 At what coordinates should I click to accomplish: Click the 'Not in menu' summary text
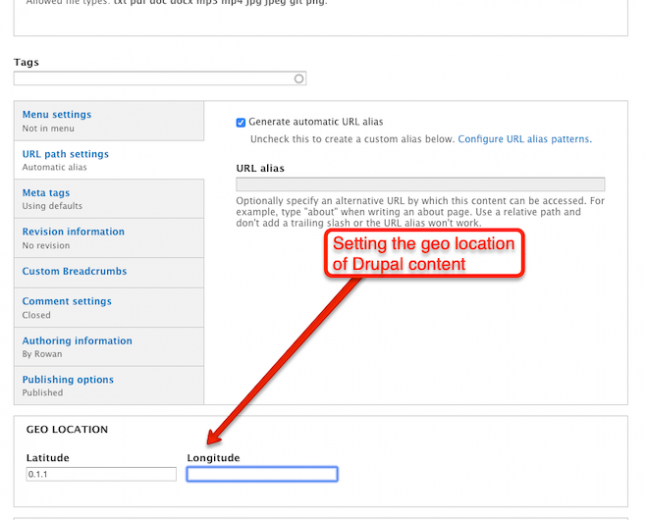coord(48,129)
